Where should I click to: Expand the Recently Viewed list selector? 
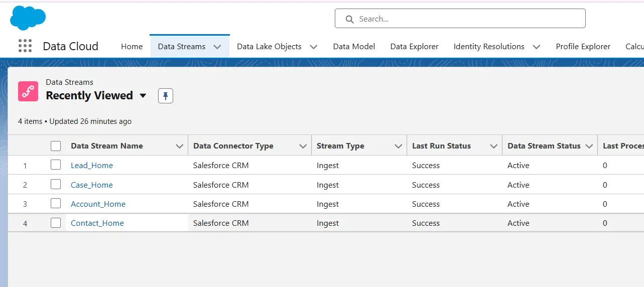point(143,96)
